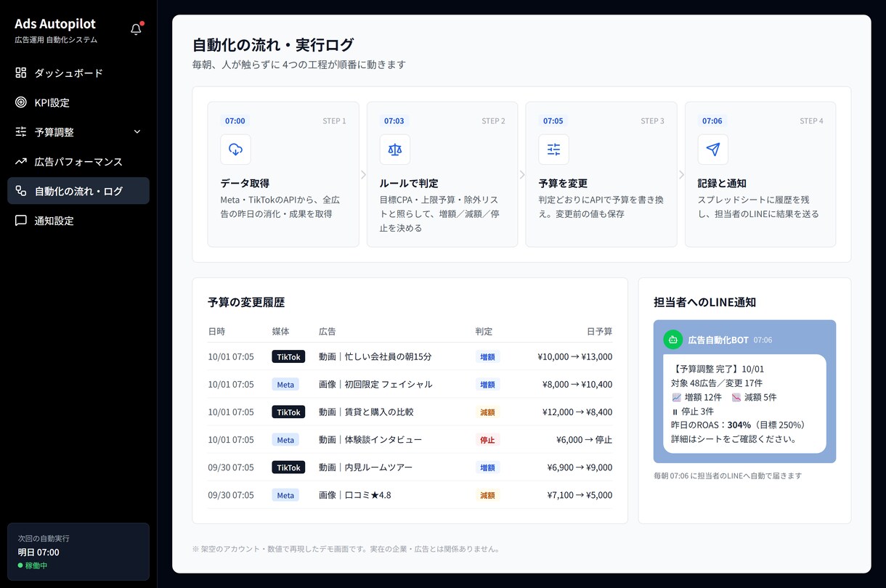Viewport: 886px width, 588px height.
Task: Click TikTok badge for 賃貸と購入の比較
Action: [288, 412]
